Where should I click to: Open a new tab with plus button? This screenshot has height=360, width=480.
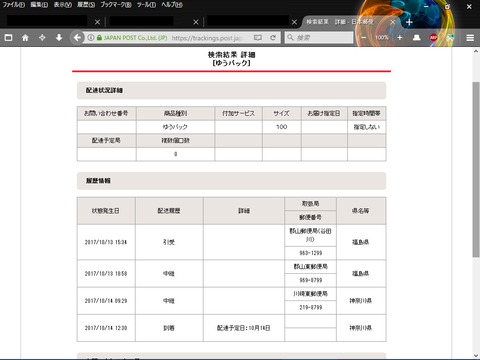click(x=409, y=22)
